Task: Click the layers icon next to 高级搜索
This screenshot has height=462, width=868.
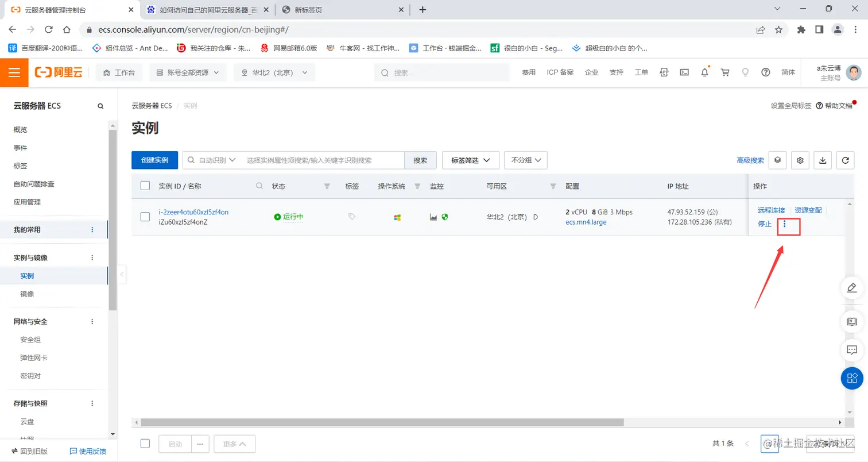Action: coord(777,160)
